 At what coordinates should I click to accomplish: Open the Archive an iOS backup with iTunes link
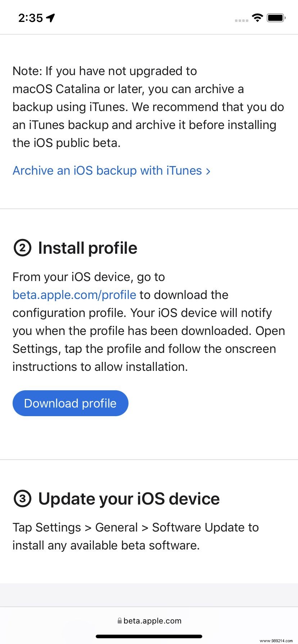[107, 171]
